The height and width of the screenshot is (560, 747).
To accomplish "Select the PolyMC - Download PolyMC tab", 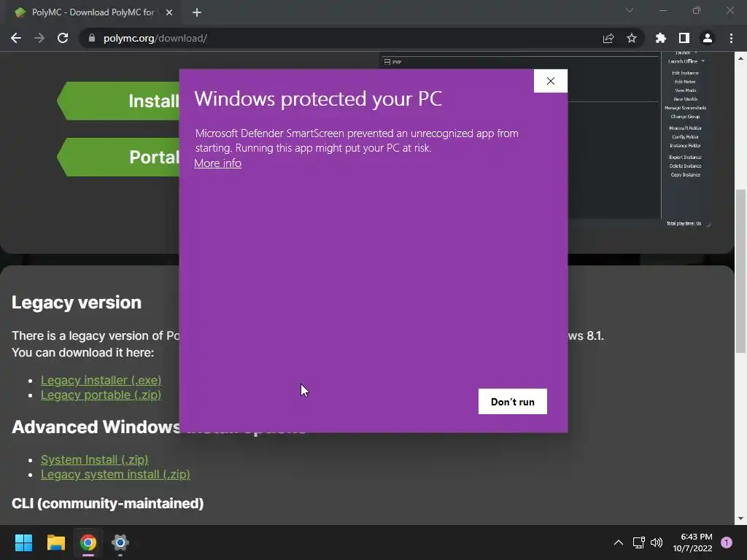I will coord(93,12).
